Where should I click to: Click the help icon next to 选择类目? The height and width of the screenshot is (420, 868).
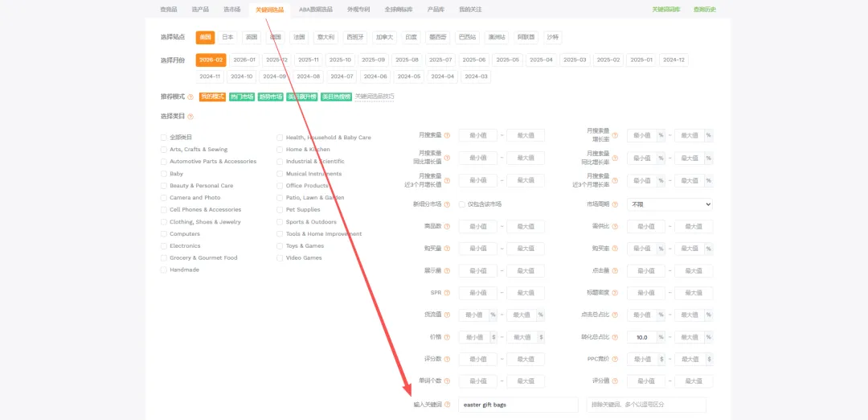[190, 117]
